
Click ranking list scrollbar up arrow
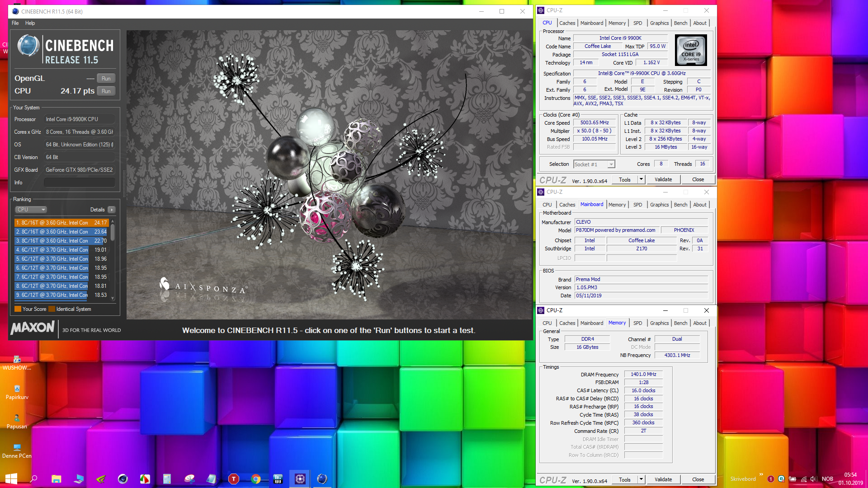[x=113, y=221]
